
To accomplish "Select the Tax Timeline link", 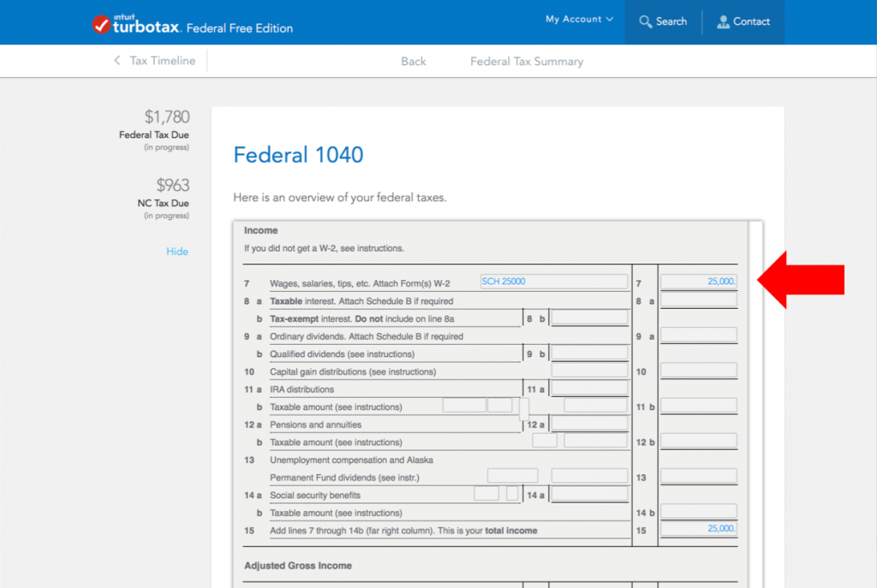I will (x=162, y=61).
